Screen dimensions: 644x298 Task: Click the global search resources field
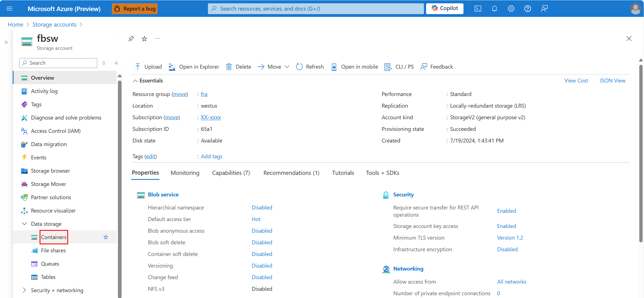[x=316, y=9]
